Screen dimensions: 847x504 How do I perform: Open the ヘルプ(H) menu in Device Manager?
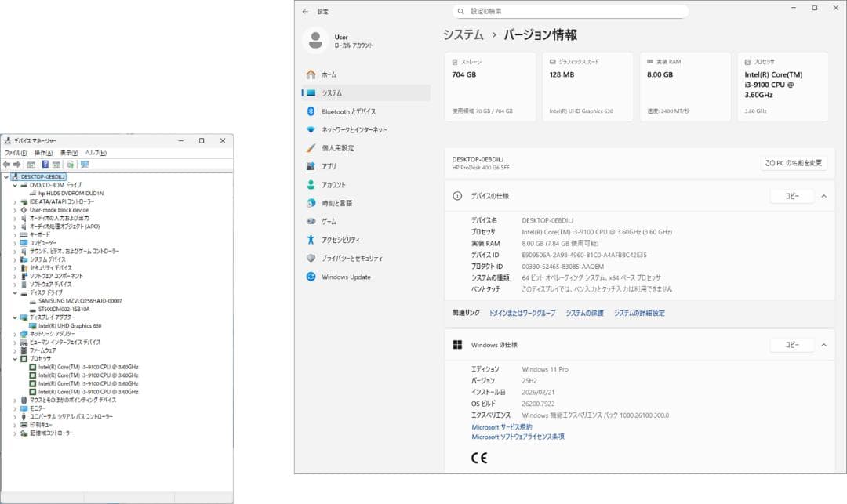pyautogui.click(x=96, y=153)
